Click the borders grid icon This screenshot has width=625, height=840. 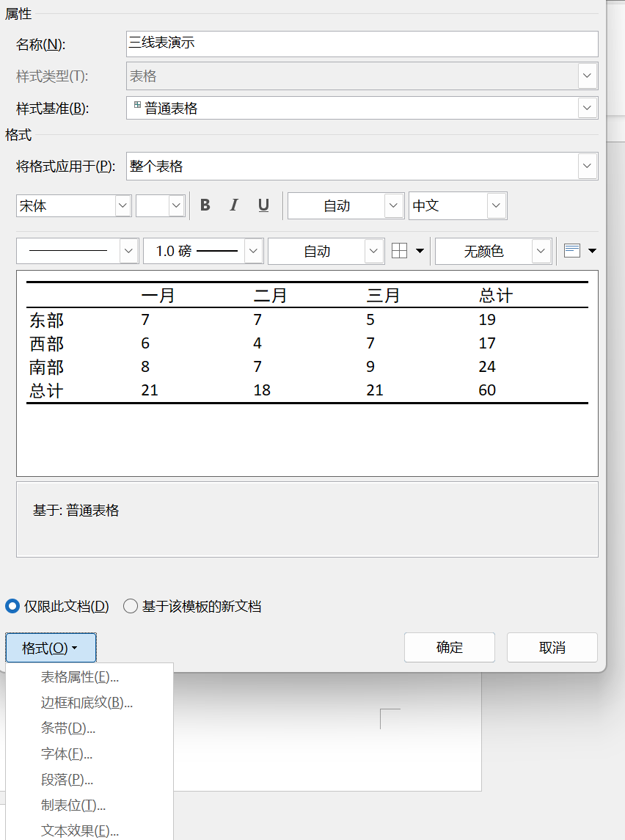[x=399, y=251]
